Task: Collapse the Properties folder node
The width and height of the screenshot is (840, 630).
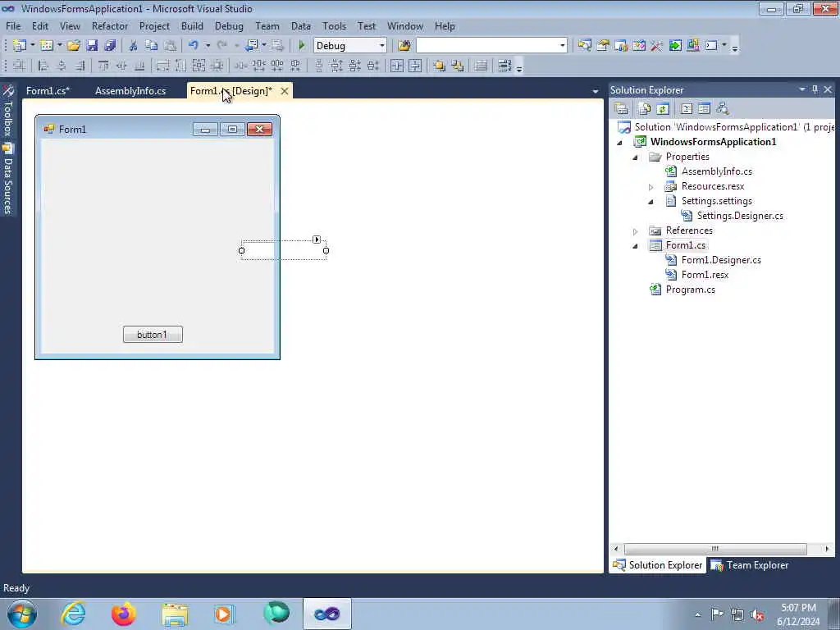Action: pos(636,157)
